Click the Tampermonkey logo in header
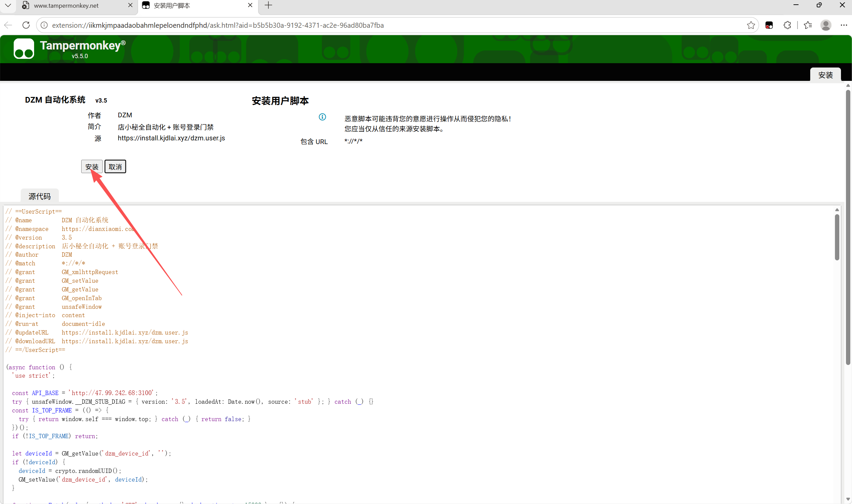 coord(24,48)
